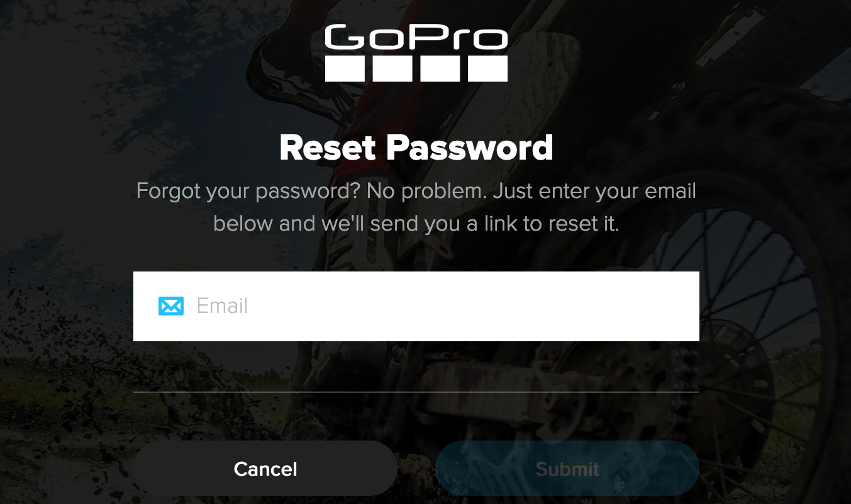This screenshot has width=851, height=504.
Task: Click the forgot password instruction text
Action: (x=416, y=206)
